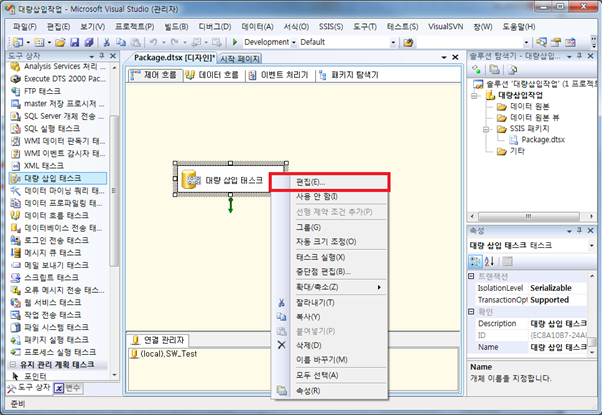Screen dimensions: 602x415
Task: Start debugging with green play button
Action: click(235, 42)
